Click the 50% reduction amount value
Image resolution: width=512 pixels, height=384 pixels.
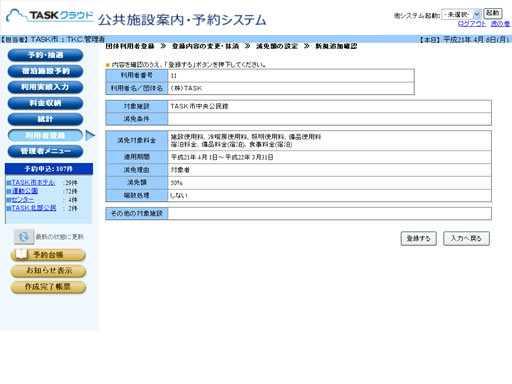point(177,183)
